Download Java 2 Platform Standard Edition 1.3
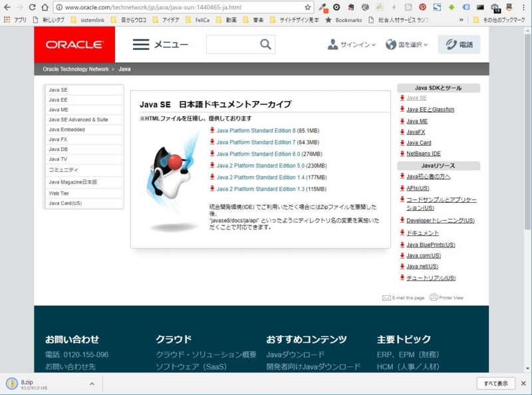This screenshot has width=532, height=395. point(260,189)
